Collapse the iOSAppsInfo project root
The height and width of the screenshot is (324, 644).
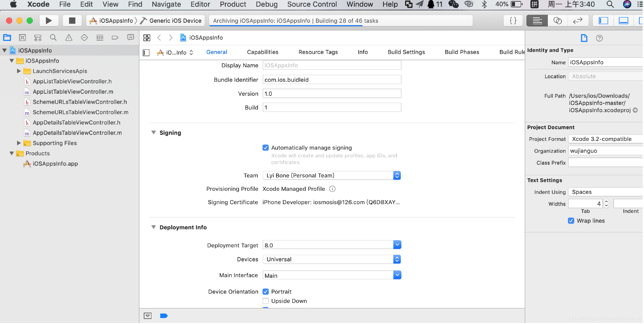pos(4,51)
